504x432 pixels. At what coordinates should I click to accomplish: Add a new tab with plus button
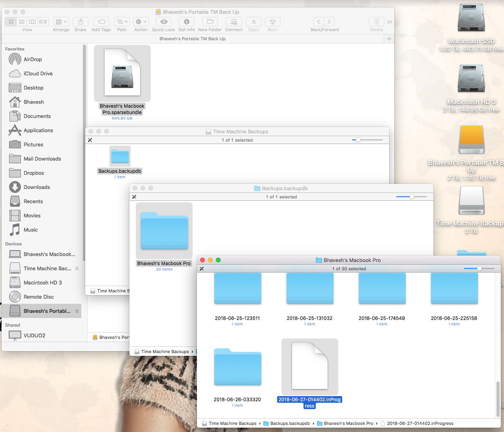click(389, 39)
